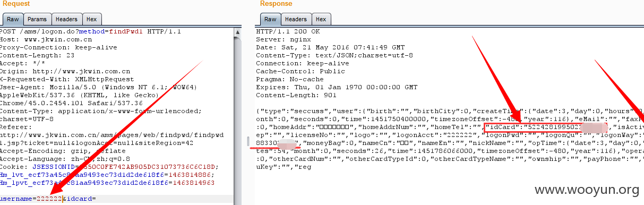Click the 'Request' panel heading
Viewport: 644px width, 205px height.
click(x=16, y=4)
